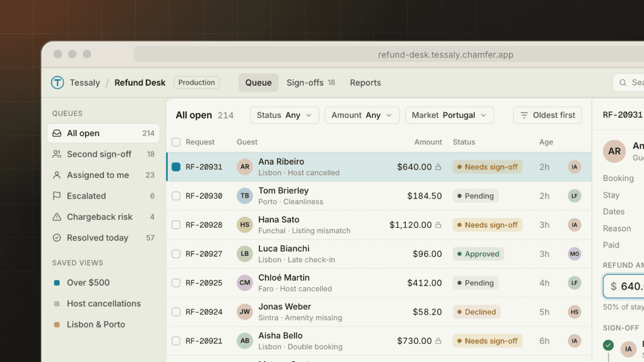The height and width of the screenshot is (362, 644).
Task: Click the orange Lisbon & Porto swatch
Action: 57,325
